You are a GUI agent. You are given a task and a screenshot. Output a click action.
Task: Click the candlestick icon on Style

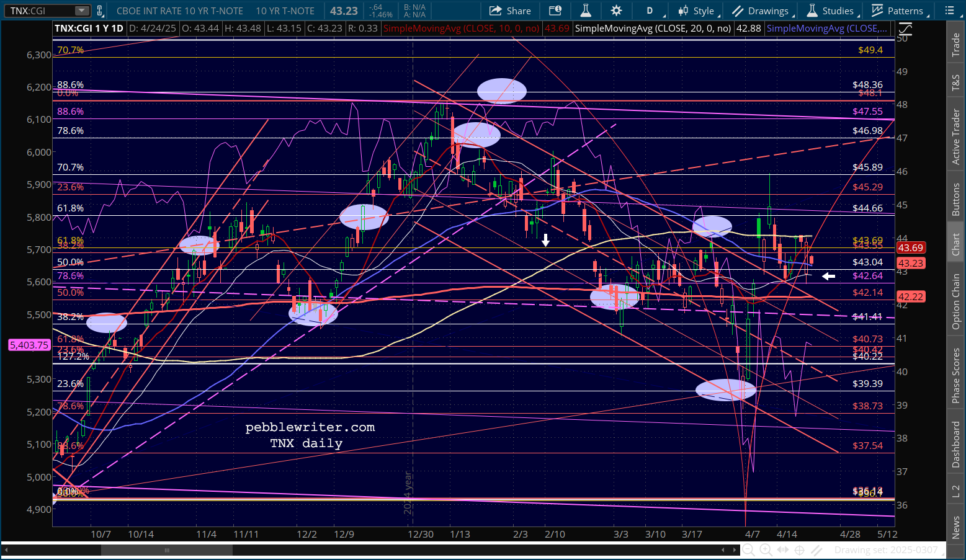coord(683,11)
